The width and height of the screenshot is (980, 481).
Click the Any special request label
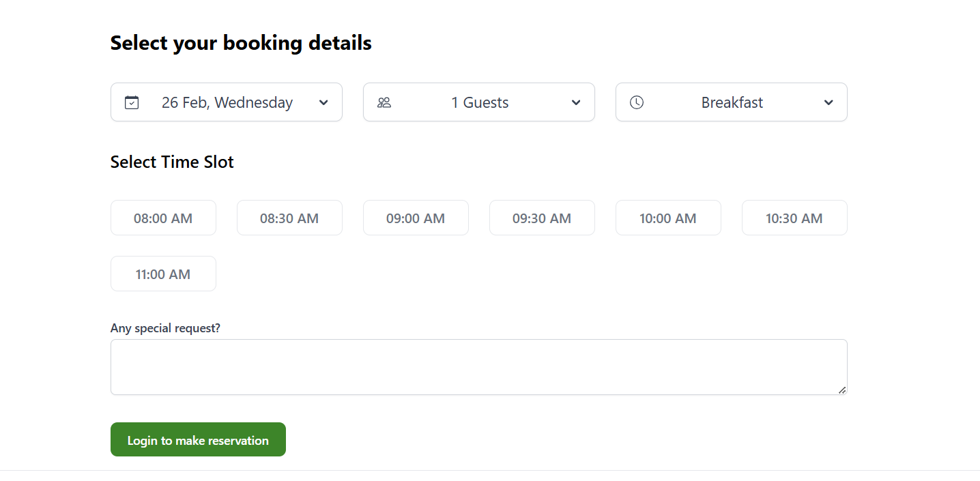tap(165, 328)
